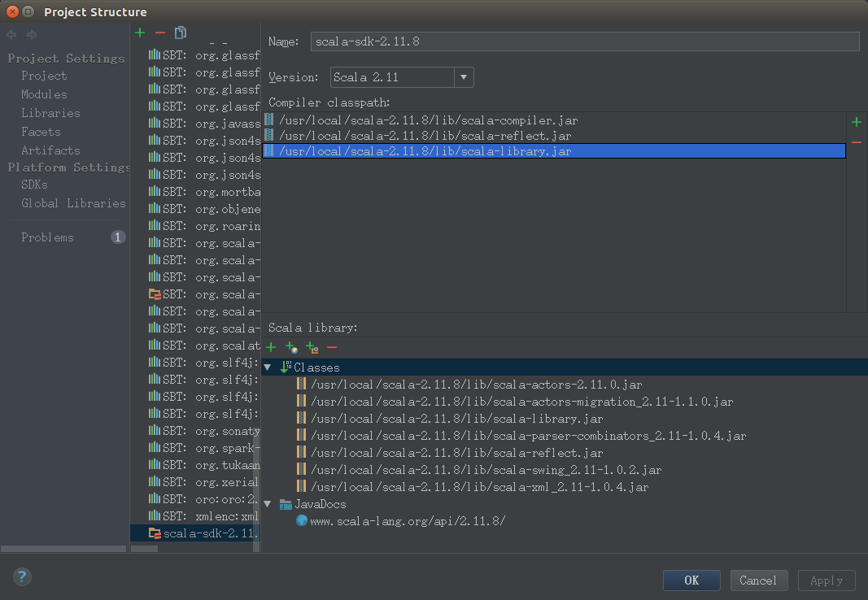The height and width of the screenshot is (600, 868).
Task: Edit the Name field scala-sdk-2.11.8
Action: [x=585, y=41]
